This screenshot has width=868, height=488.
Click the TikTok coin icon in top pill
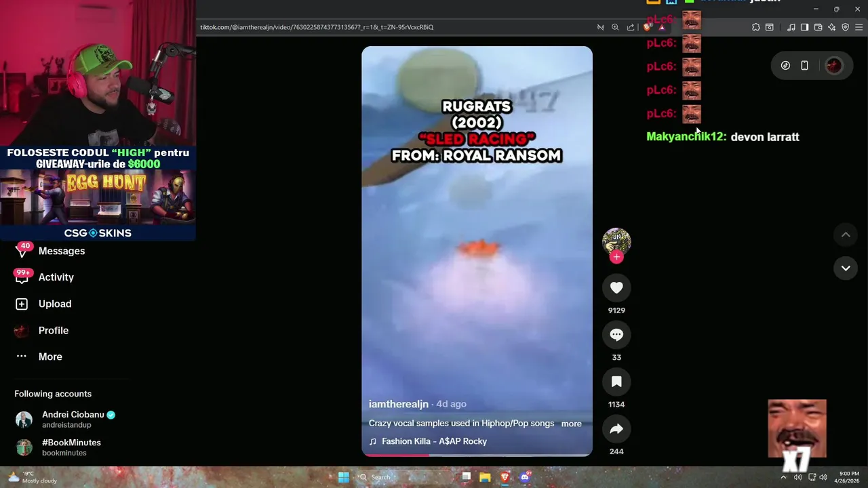[785, 66]
